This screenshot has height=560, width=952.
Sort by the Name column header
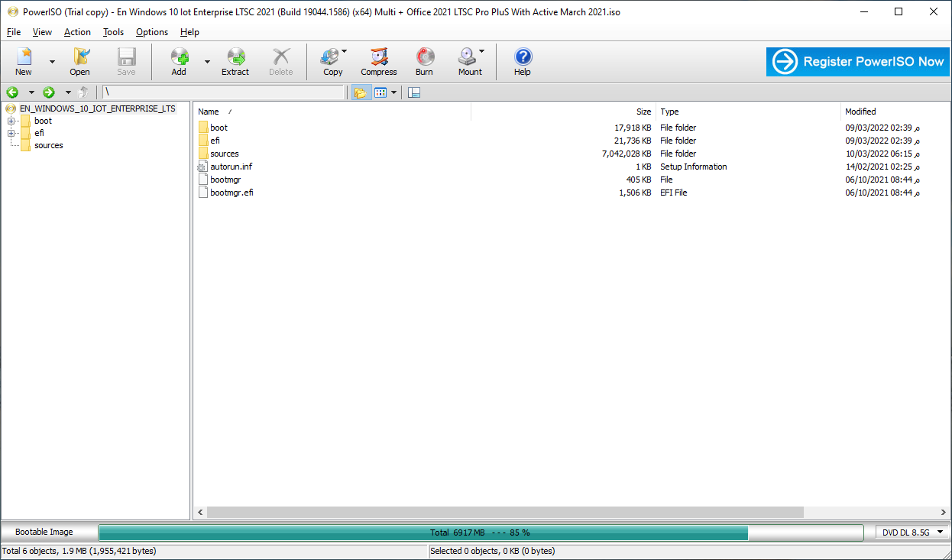coord(332,112)
